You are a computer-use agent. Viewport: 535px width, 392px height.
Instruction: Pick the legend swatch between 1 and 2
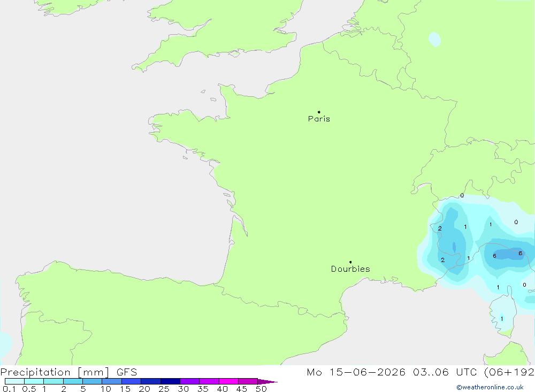point(53,381)
